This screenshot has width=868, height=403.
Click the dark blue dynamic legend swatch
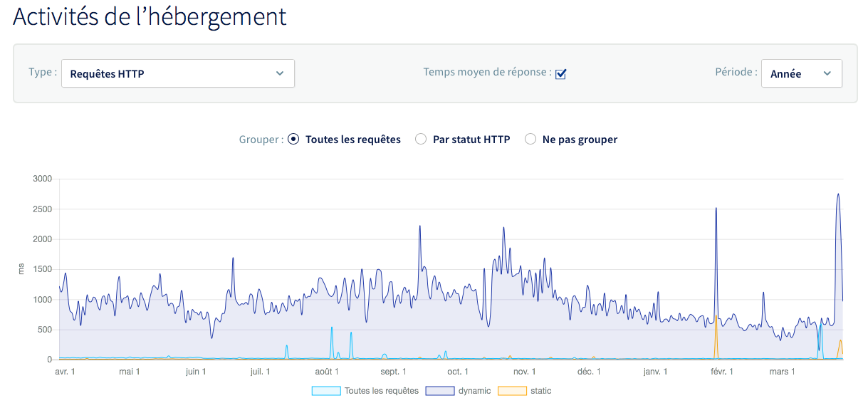pyautogui.click(x=439, y=391)
